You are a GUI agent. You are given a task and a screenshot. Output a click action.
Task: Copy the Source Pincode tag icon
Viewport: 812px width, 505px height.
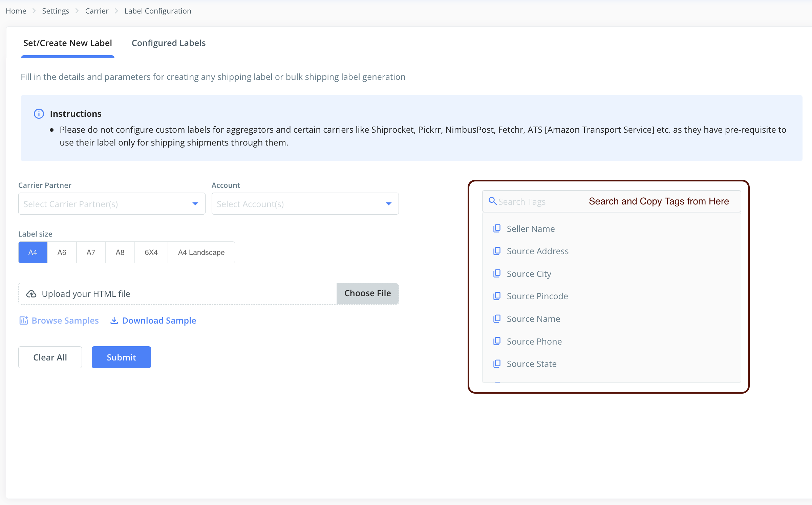tap(497, 296)
